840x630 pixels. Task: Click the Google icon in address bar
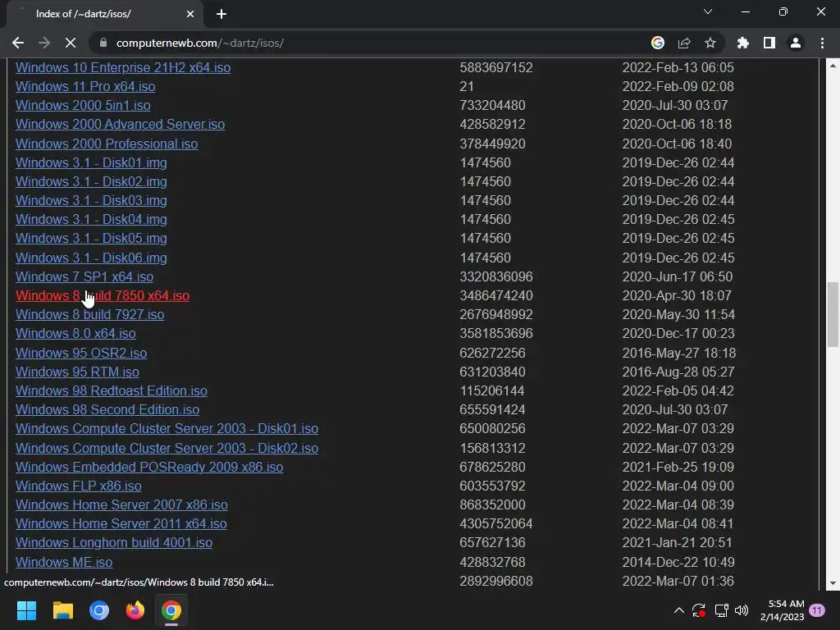coord(658,43)
